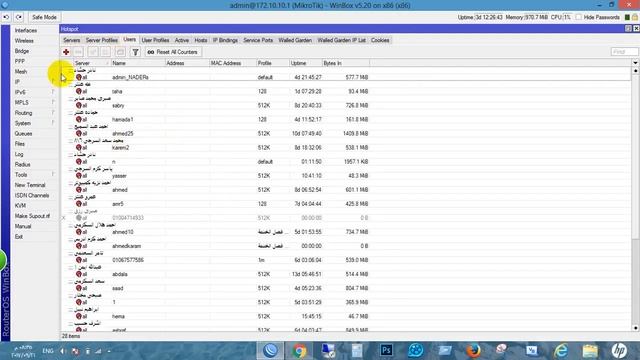This screenshot has height=360, width=640.
Task: Click the undo arrow icon
Action: pyautogui.click(x=6, y=17)
